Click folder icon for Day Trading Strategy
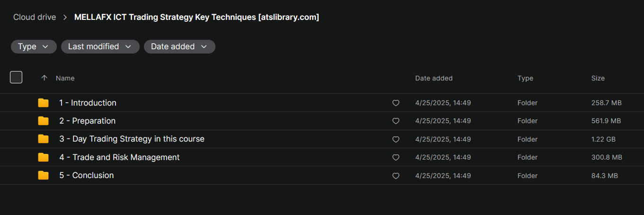Image resolution: width=644 pixels, height=215 pixels. coord(43,139)
